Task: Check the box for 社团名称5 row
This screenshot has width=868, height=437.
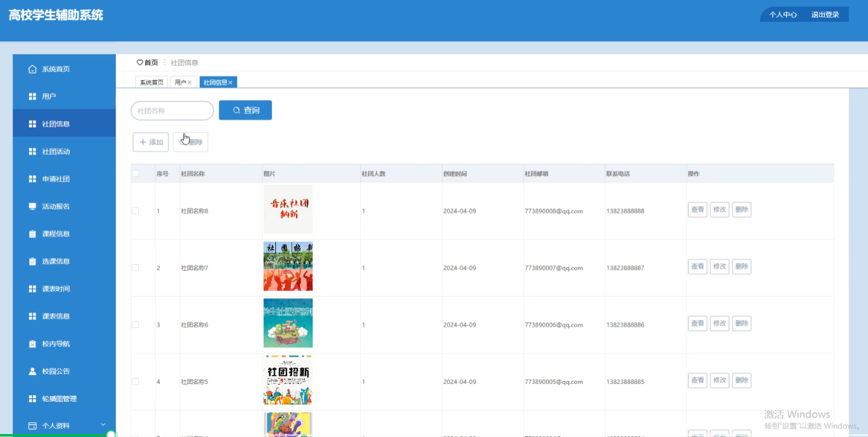Action: [x=135, y=381]
